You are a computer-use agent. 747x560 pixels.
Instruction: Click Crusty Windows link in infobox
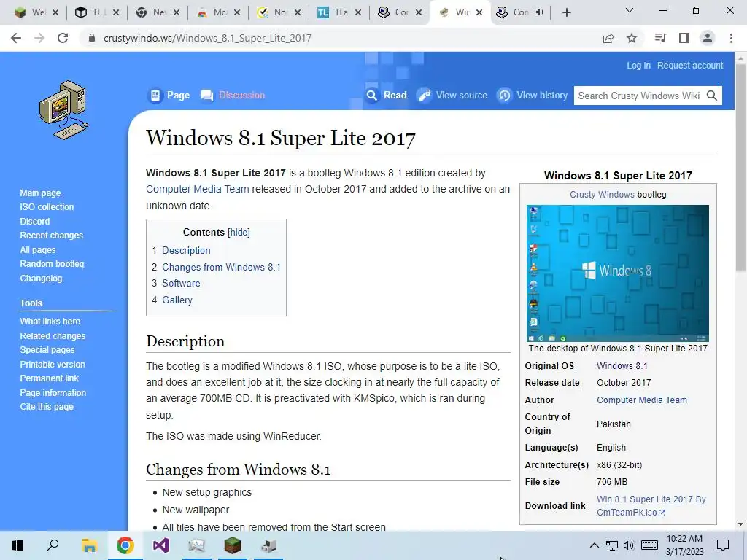(602, 194)
